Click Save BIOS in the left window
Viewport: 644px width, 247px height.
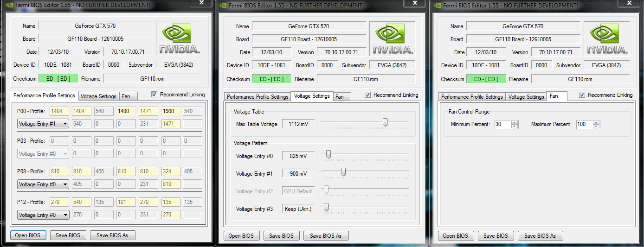point(68,235)
